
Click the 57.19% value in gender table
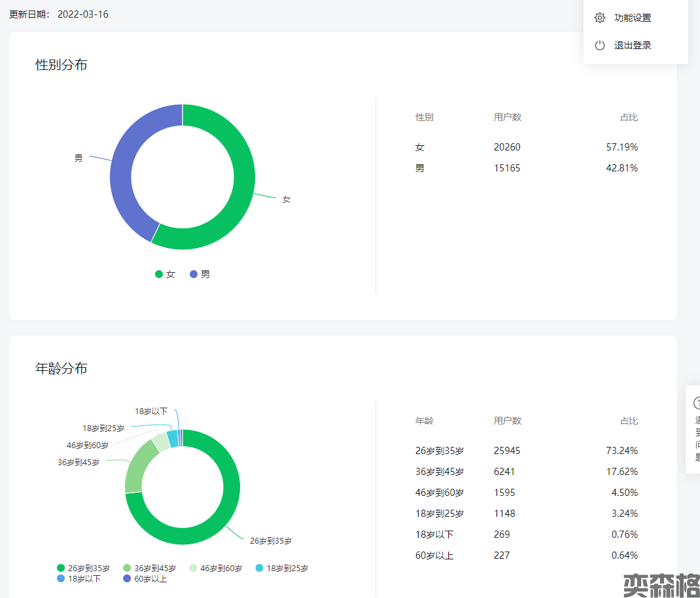tap(621, 147)
